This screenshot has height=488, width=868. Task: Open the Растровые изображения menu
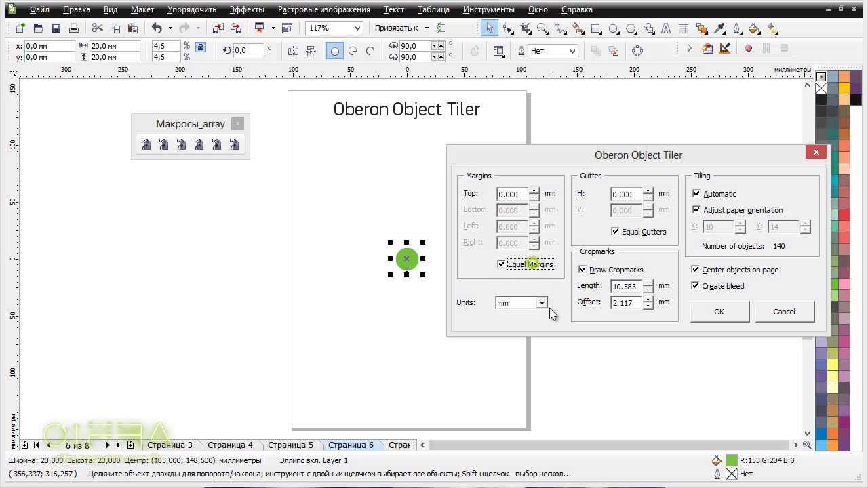point(324,9)
